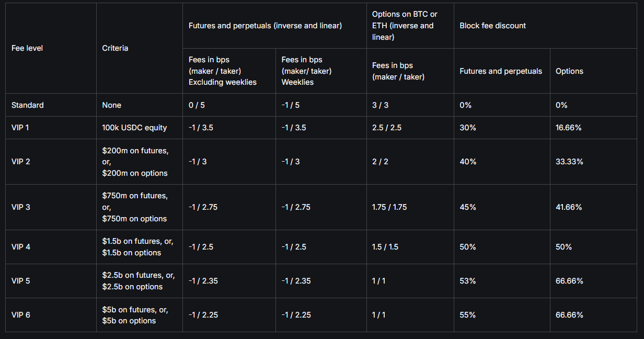Click the Standard fee level cell
This screenshot has height=339, width=644.
coord(28,105)
